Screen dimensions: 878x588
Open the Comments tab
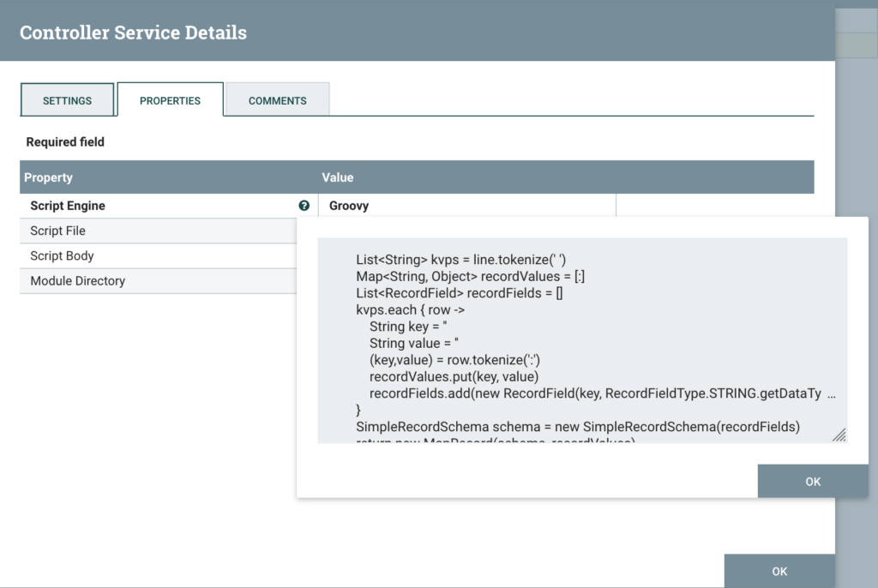point(277,100)
